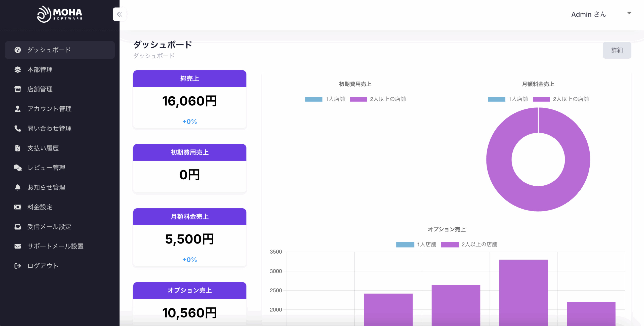Open the Admin さん user dropdown arrow
This screenshot has width=644, height=326.
click(629, 13)
